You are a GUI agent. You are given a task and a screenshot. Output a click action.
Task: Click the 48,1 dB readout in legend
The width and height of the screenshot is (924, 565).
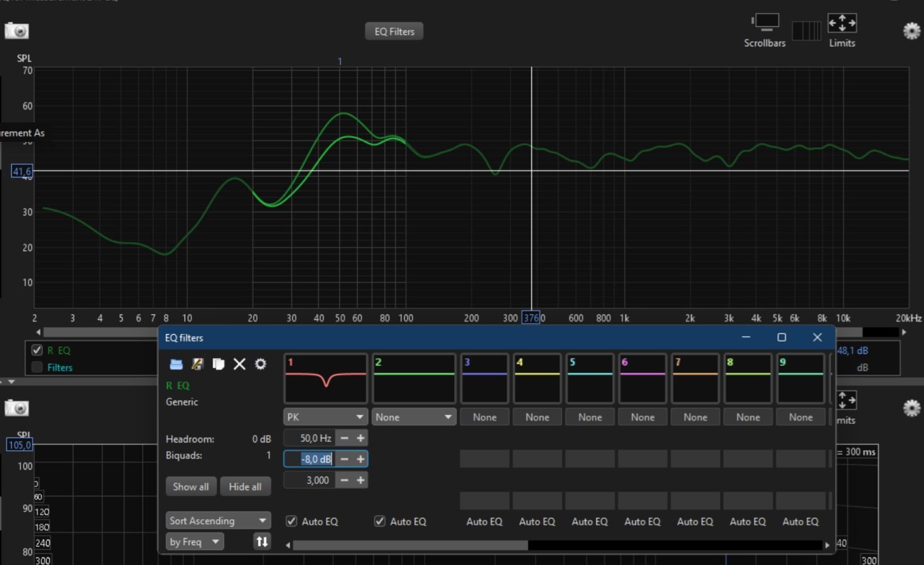852,350
